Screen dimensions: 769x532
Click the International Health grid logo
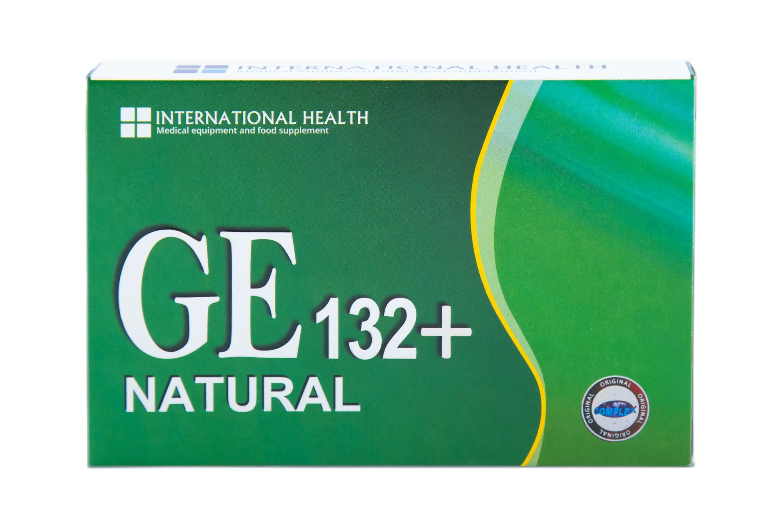[x=135, y=122]
